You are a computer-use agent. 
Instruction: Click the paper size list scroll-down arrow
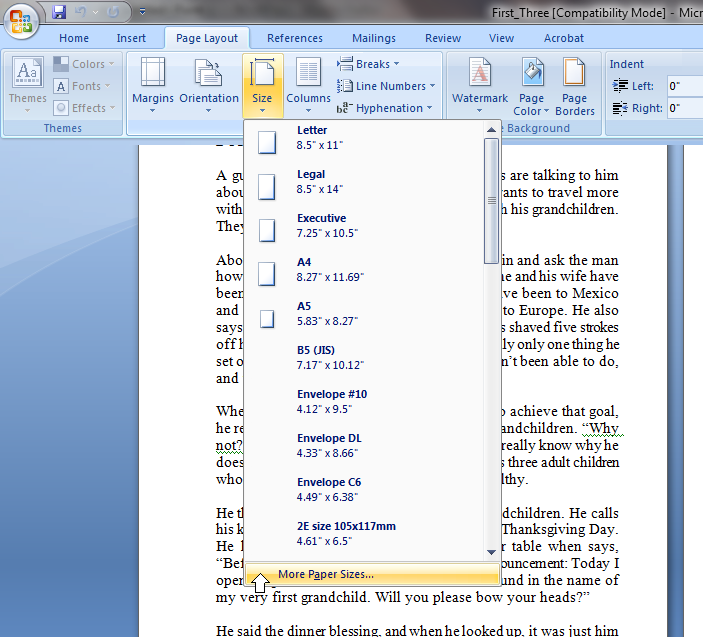(491, 551)
